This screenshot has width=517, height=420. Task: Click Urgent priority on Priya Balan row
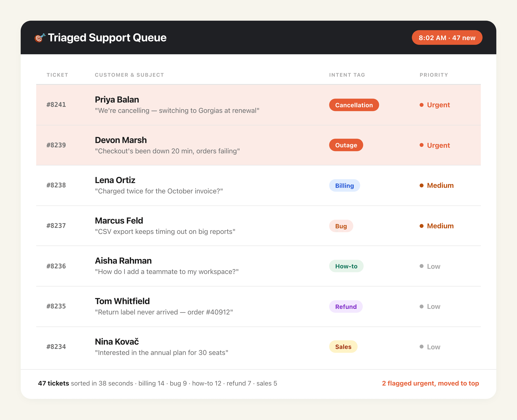point(435,105)
